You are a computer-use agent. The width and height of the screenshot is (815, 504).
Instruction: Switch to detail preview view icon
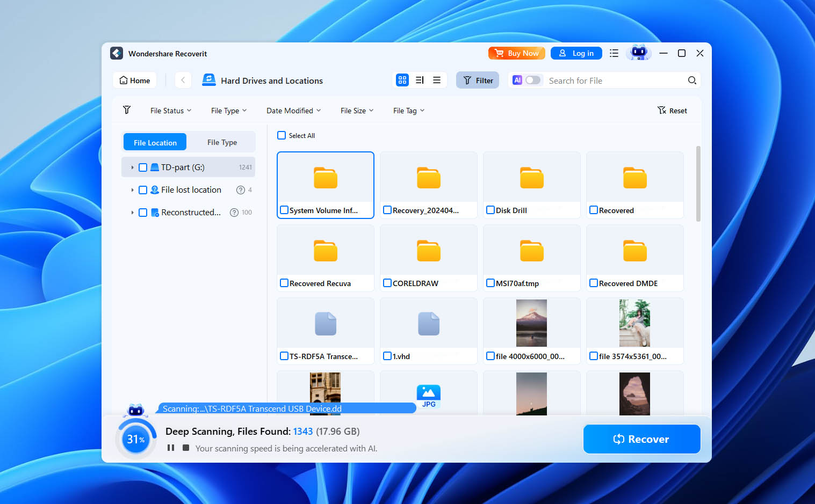(420, 80)
